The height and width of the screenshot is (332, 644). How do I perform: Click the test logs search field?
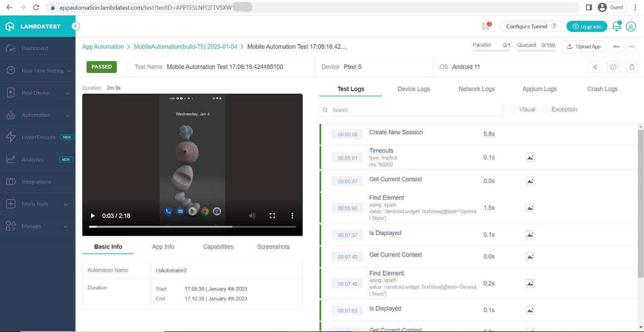tap(411, 110)
